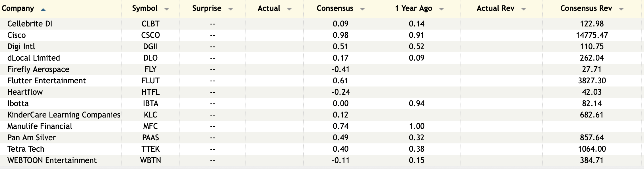Open KinderCare Learning Companies entry

point(64,115)
